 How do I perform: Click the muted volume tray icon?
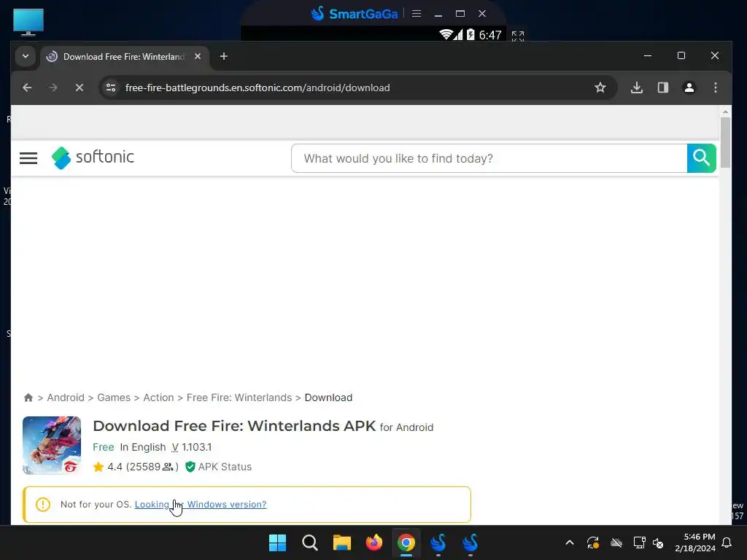pos(659,542)
